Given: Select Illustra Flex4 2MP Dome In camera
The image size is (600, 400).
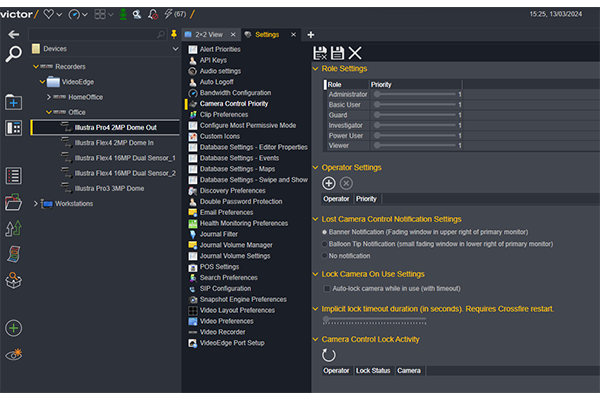Looking at the screenshot, I should pos(114,143).
